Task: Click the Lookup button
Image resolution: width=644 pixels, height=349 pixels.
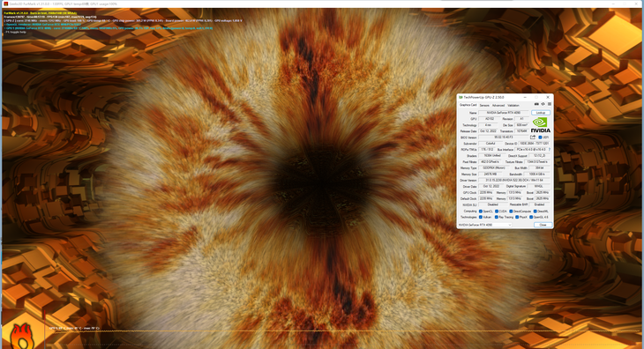Action: click(541, 113)
